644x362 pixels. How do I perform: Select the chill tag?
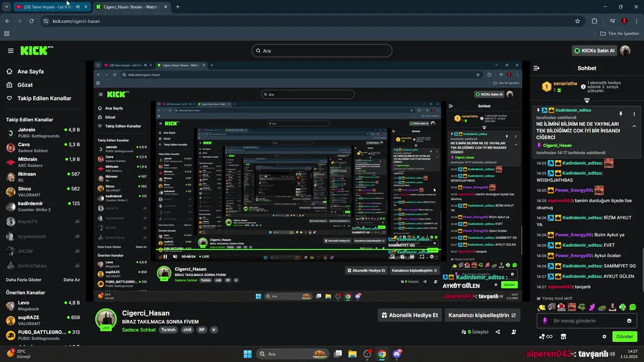(x=187, y=330)
